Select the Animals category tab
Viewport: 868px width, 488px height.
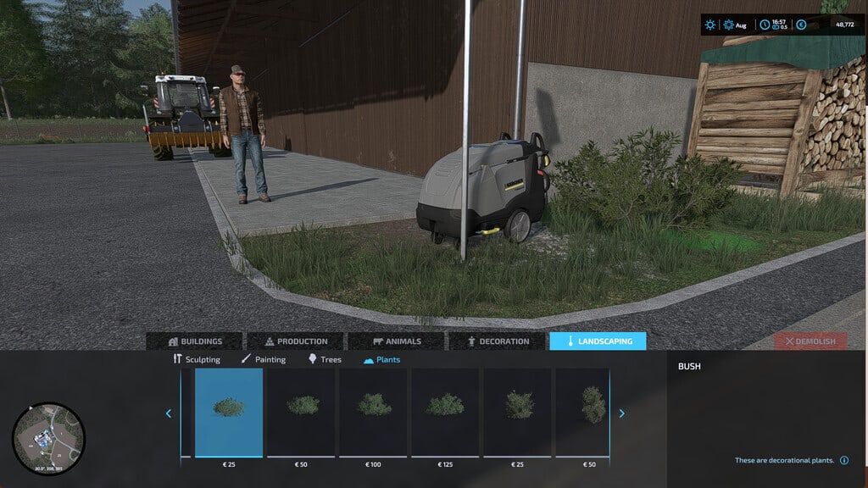(396, 341)
